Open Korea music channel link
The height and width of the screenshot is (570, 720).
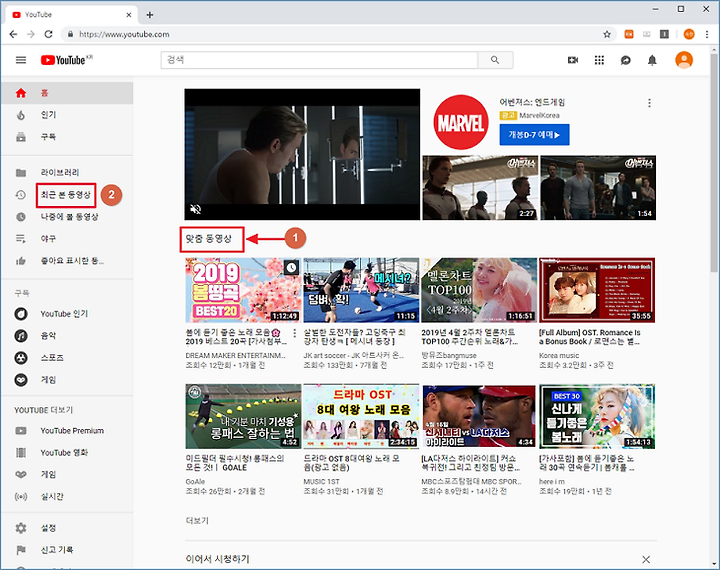pyautogui.click(x=559, y=356)
